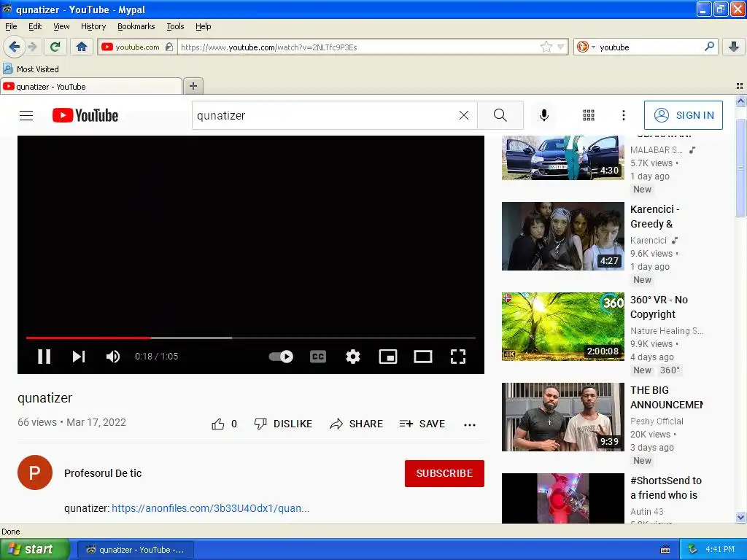This screenshot has height=560, width=747.
Task: Open the downloads arrow button
Action: [734, 47]
